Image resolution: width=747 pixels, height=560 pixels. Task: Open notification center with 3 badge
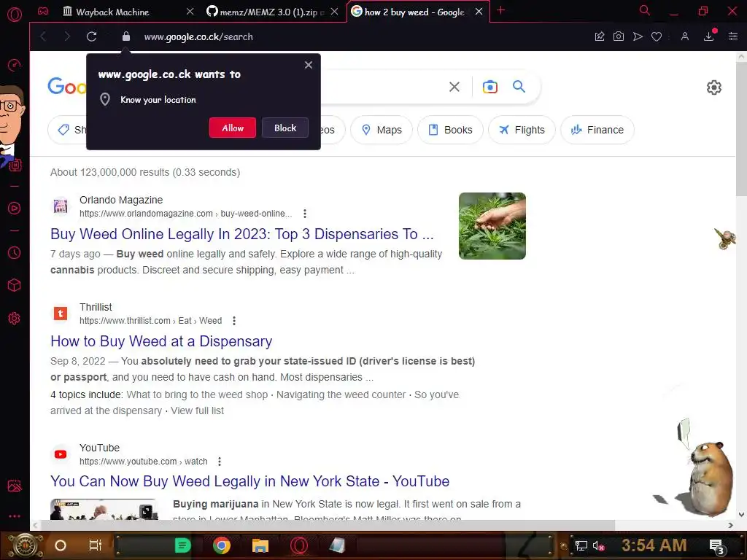pos(717,547)
